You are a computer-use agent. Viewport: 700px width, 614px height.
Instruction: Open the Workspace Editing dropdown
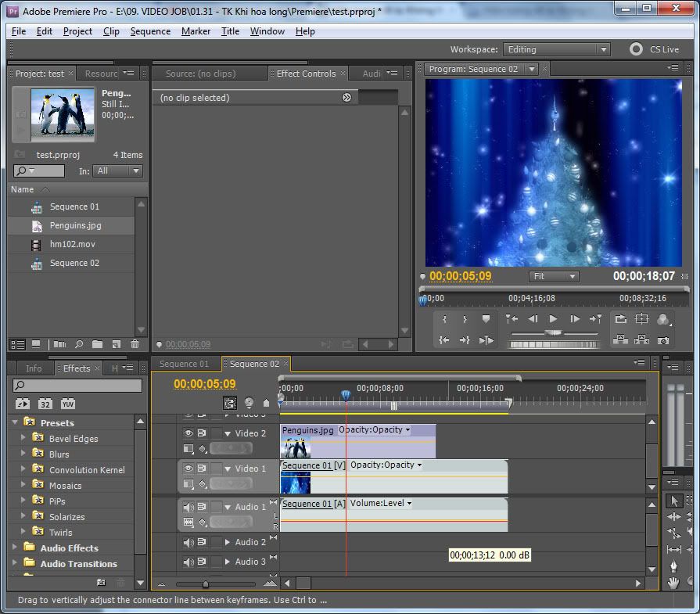point(556,49)
